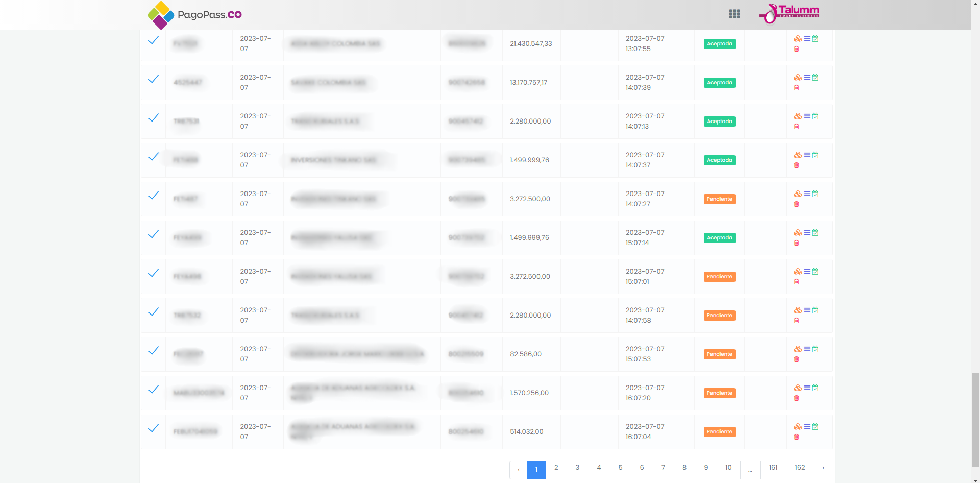The image size is (980, 483).
Task: Go to page 2 of results
Action: (556, 468)
